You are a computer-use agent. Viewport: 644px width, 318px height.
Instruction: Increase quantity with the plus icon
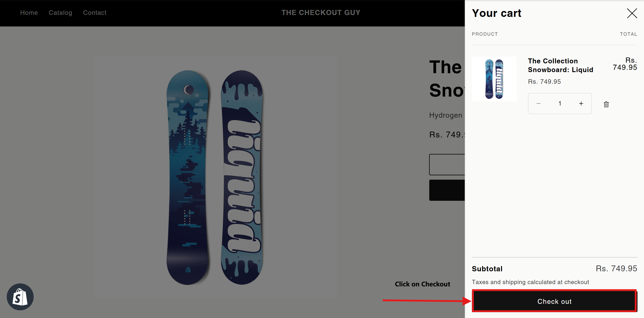click(x=581, y=104)
